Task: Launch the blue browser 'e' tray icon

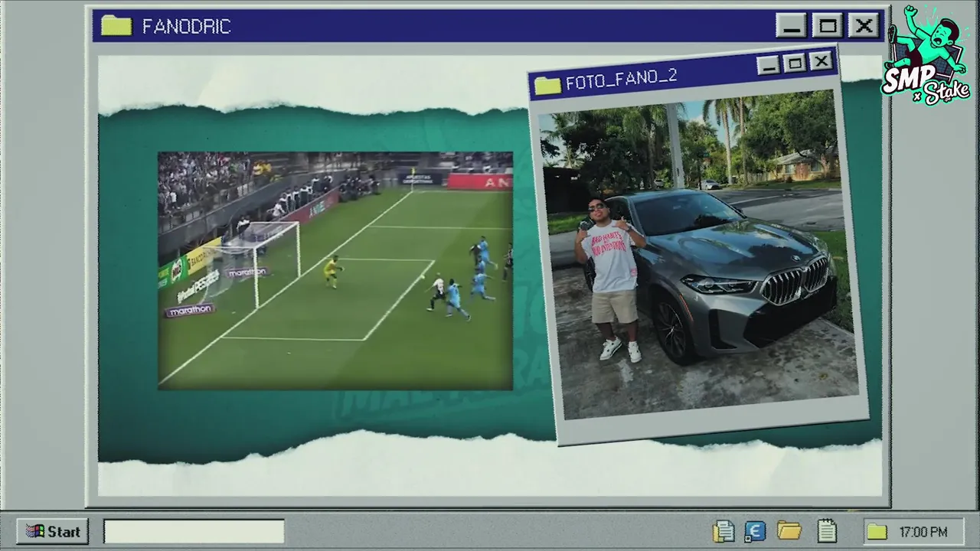Action: [755, 531]
